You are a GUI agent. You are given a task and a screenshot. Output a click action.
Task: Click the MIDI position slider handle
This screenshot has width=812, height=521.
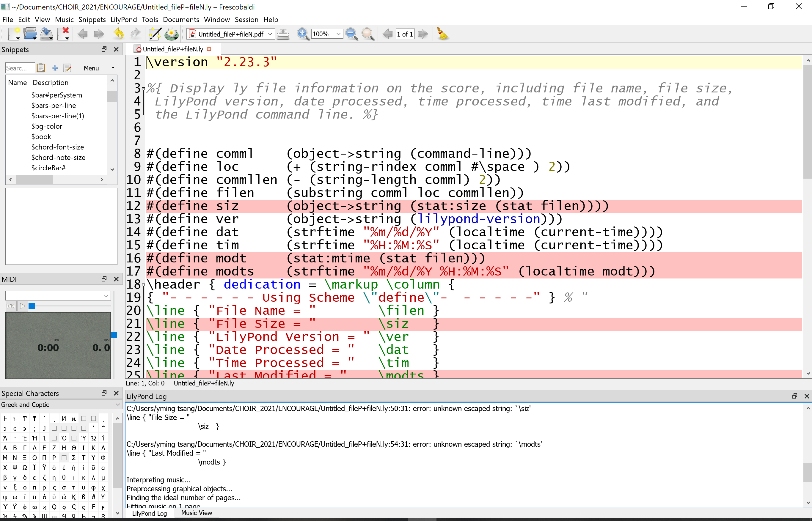pyautogui.click(x=32, y=306)
